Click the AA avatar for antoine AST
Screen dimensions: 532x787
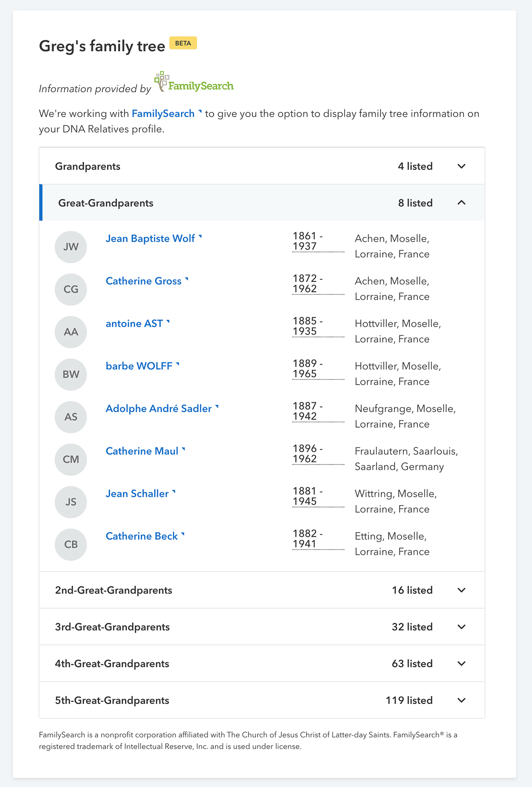tap(70, 332)
